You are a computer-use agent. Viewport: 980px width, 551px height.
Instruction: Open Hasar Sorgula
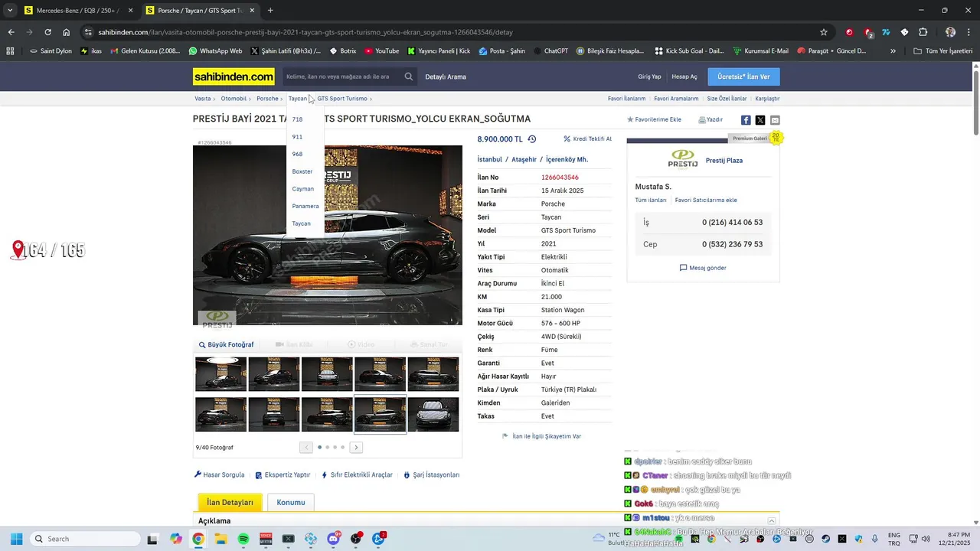[219, 475]
